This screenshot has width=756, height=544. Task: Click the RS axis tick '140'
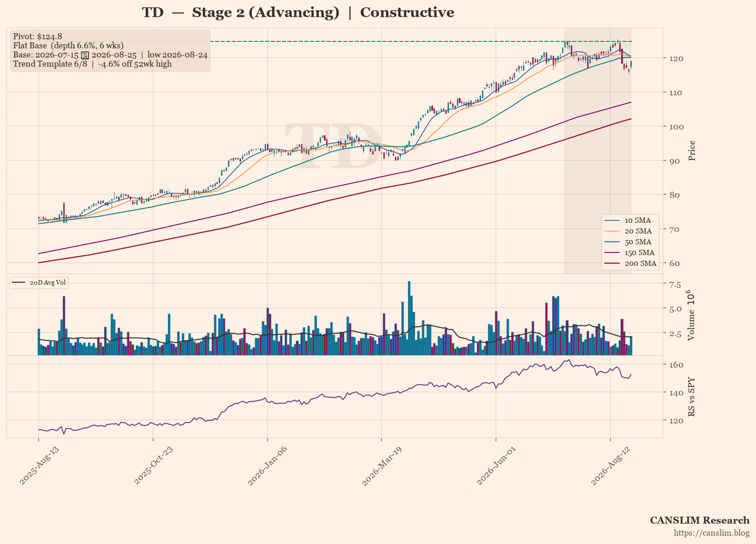[676, 392]
